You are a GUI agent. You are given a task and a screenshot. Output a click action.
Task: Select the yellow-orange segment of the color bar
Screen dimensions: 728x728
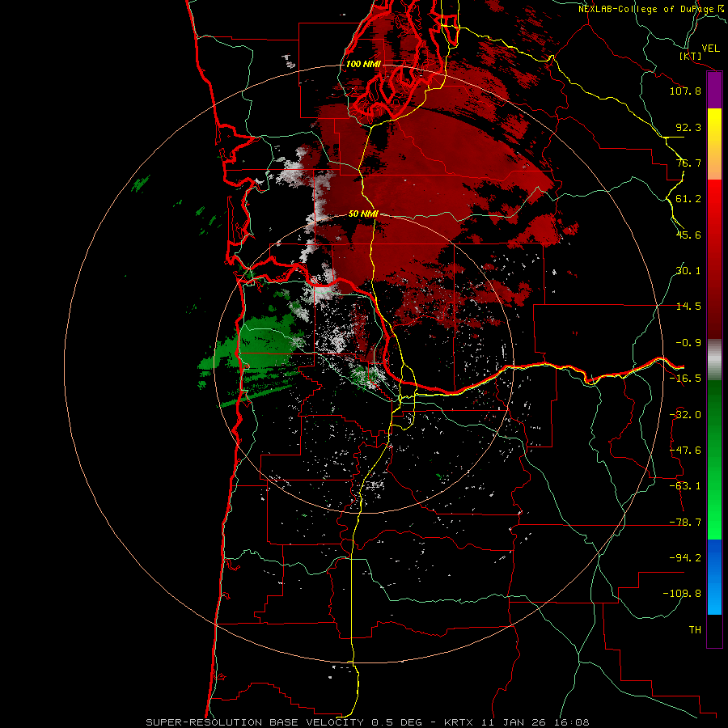[714, 144]
